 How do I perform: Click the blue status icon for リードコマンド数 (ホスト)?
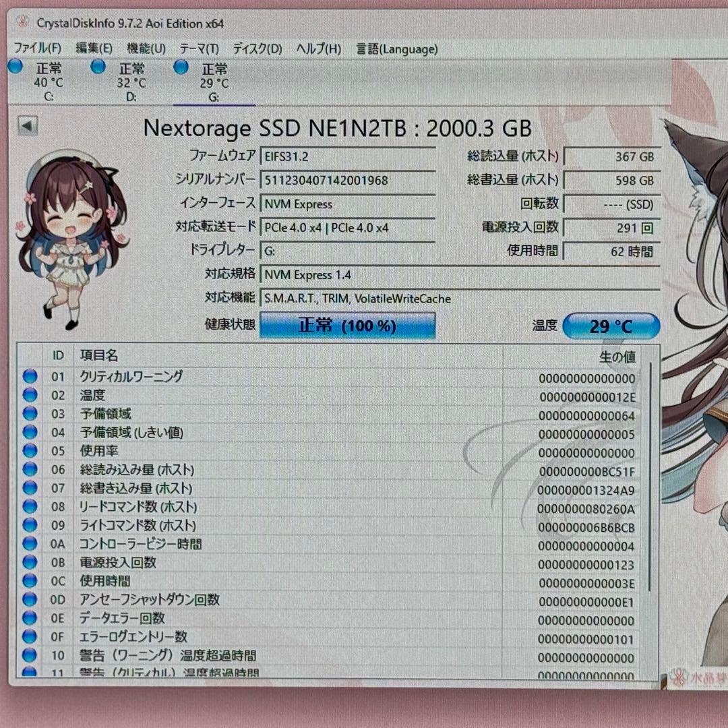[x=30, y=506]
